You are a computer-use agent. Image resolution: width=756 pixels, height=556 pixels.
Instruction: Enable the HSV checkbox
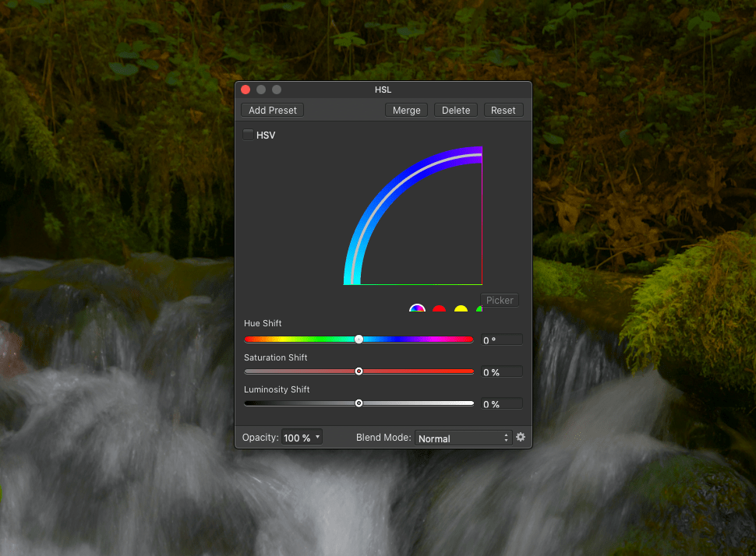(x=248, y=135)
